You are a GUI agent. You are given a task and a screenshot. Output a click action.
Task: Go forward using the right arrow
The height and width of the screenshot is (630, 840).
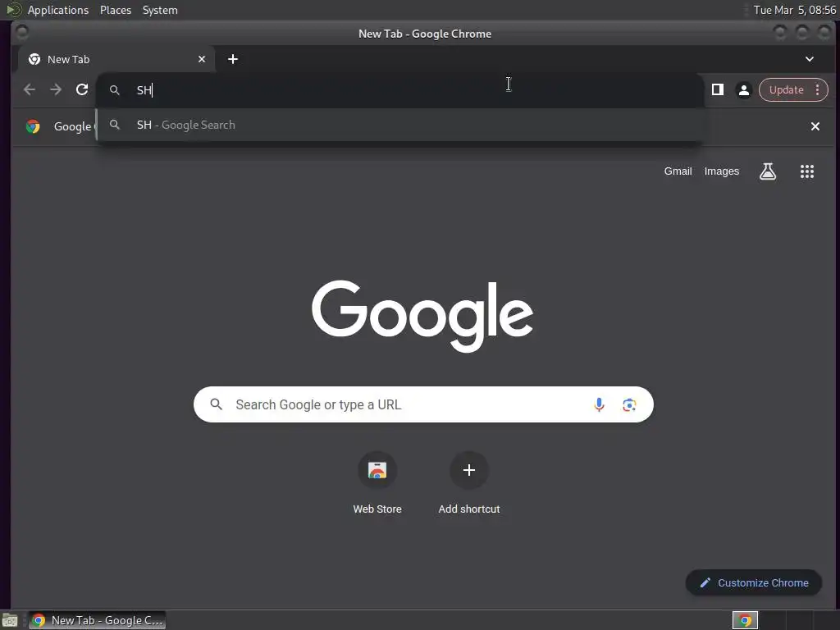coord(56,89)
